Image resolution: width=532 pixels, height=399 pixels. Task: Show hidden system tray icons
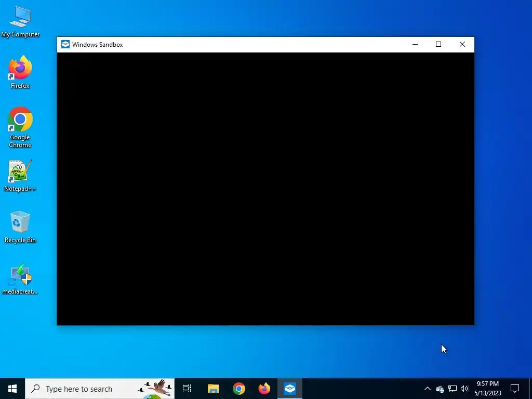coord(428,389)
